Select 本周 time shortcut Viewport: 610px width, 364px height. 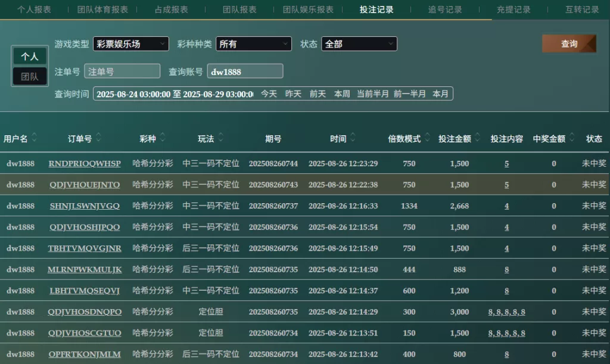point(343,94)
